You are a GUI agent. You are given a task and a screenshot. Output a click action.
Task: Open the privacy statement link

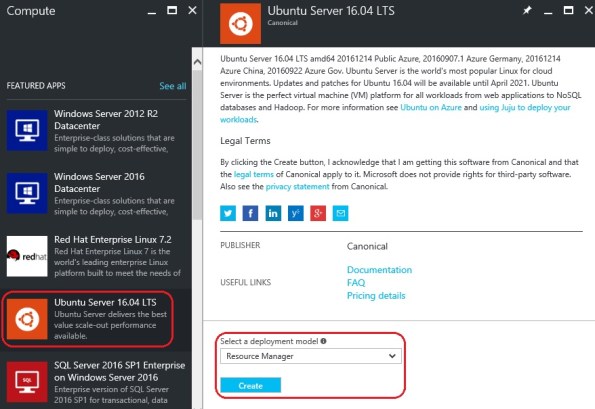tap(298, 186)
